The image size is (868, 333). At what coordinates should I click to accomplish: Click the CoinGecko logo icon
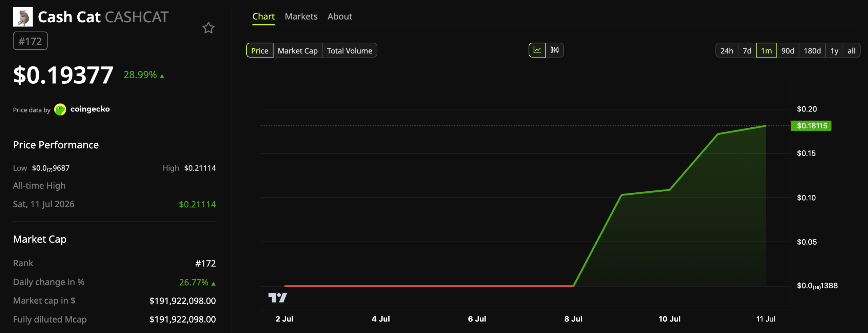[x=60, y=109]
